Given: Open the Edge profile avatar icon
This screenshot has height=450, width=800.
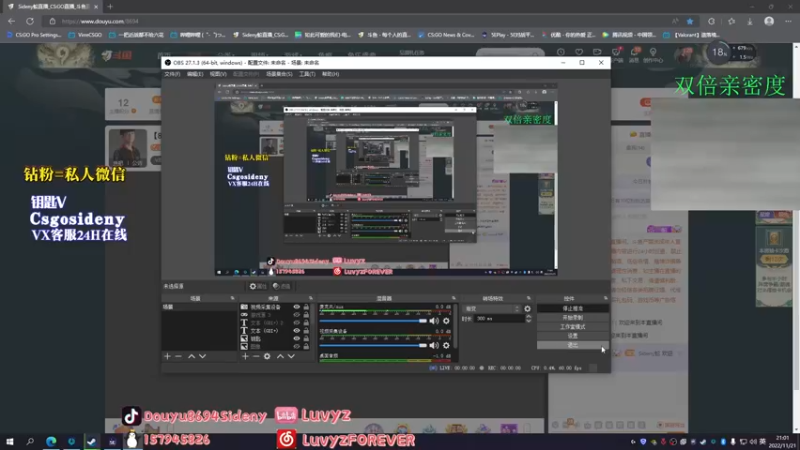Looking at the screenshot, I should (x=769, y=21).
